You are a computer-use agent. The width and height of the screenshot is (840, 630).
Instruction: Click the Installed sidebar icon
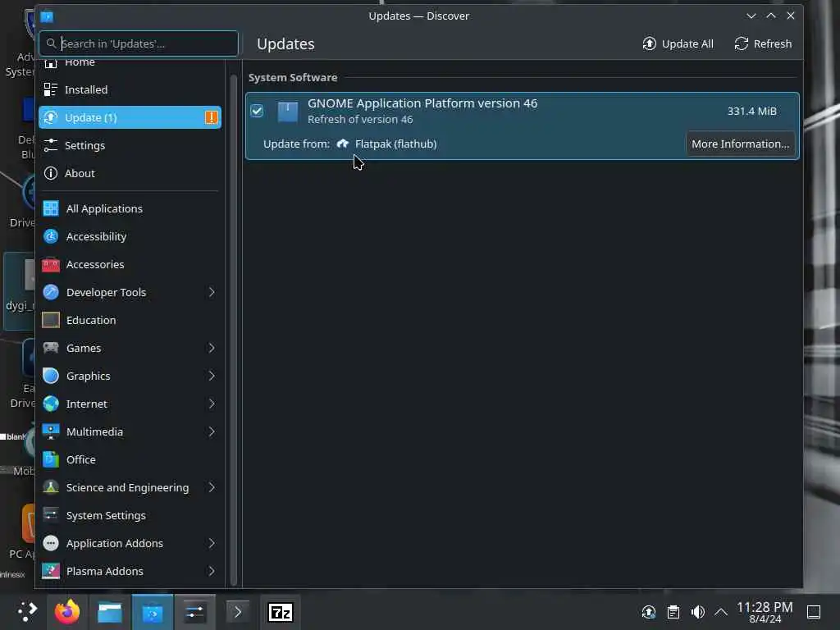[x=50, y=89]
